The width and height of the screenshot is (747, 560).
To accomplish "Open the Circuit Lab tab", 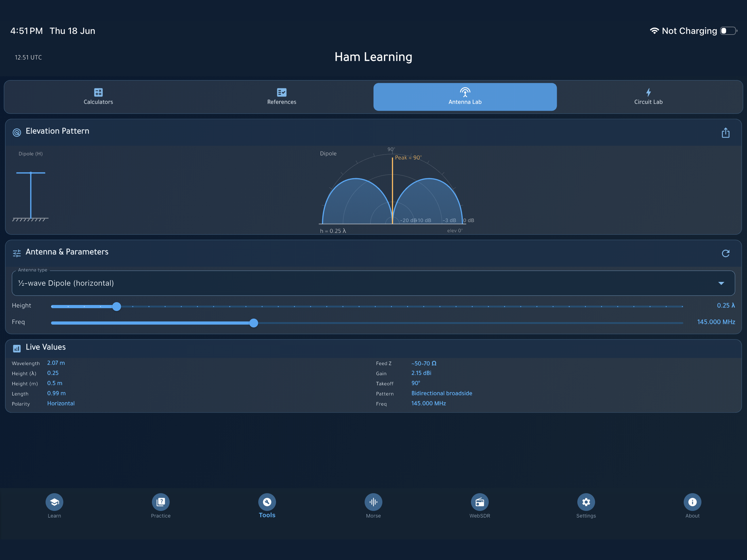I will point(648,97).
